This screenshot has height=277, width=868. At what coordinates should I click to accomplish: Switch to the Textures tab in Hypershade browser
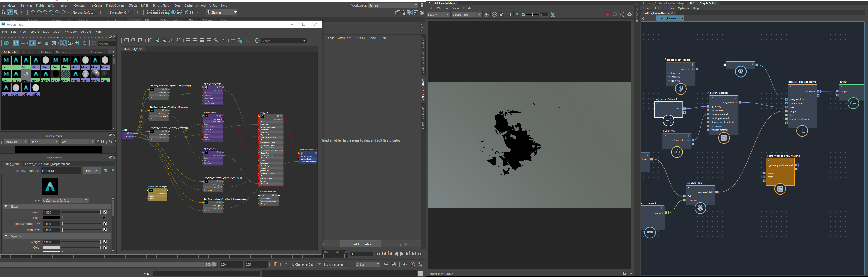[28, 52]
